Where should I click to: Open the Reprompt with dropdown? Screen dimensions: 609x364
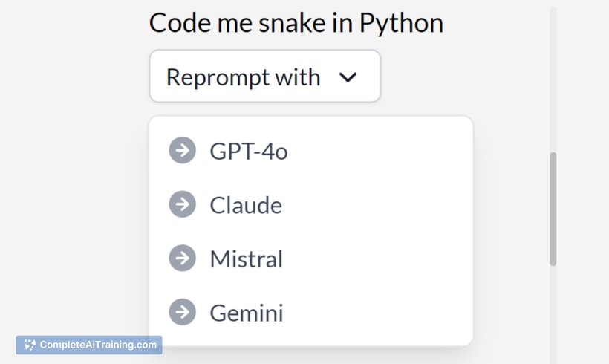pyautogui.click(x=265, y=76)
